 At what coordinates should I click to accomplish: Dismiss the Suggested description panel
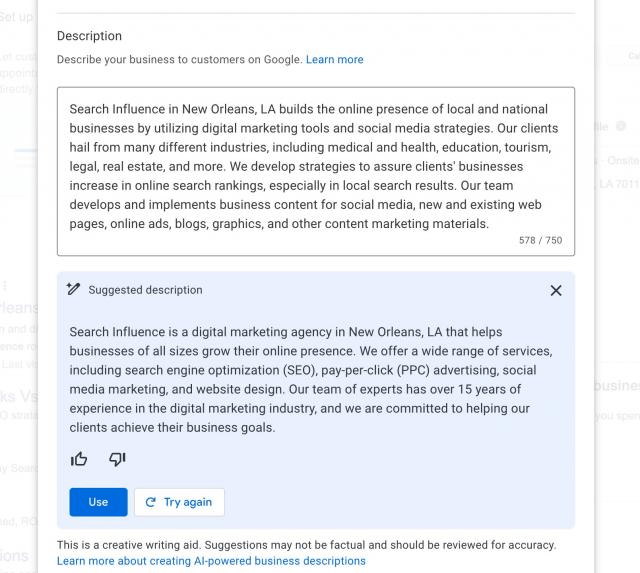tap(556, 290)
